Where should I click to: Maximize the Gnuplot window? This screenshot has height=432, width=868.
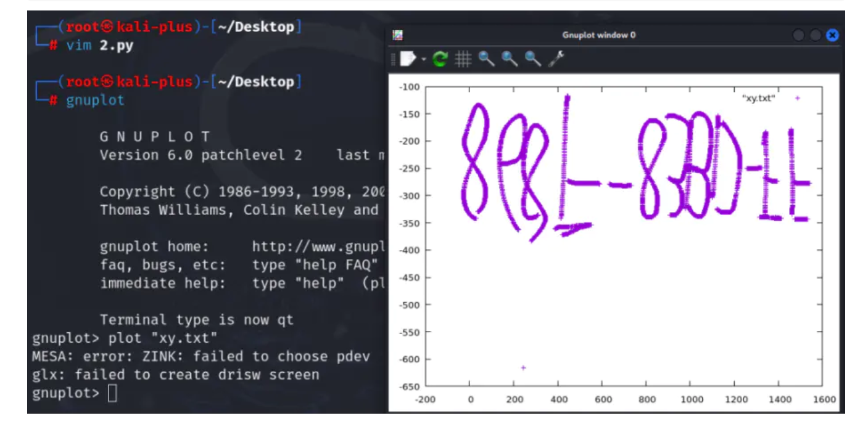tap(815, 35)
